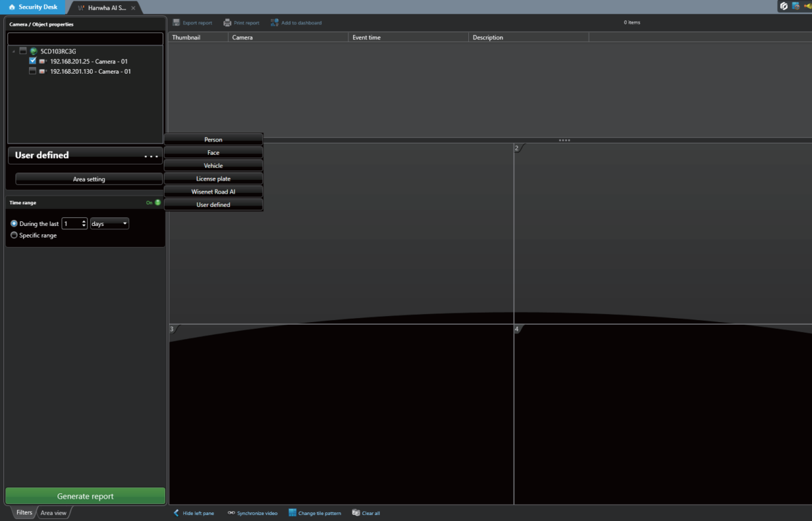This screenshot has width=812, height=521.
Task: Click the white hexagon logo in the top-right tray
Action: point(784,6)
